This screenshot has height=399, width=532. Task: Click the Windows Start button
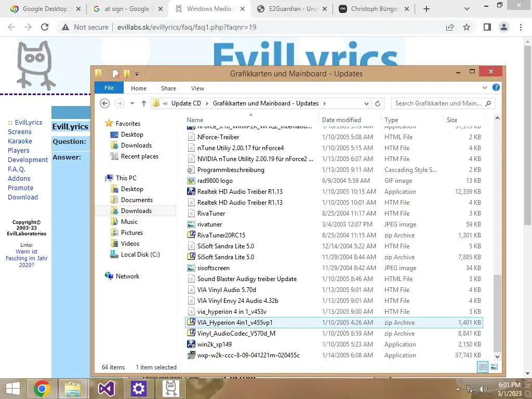click(x=13, y=389)
